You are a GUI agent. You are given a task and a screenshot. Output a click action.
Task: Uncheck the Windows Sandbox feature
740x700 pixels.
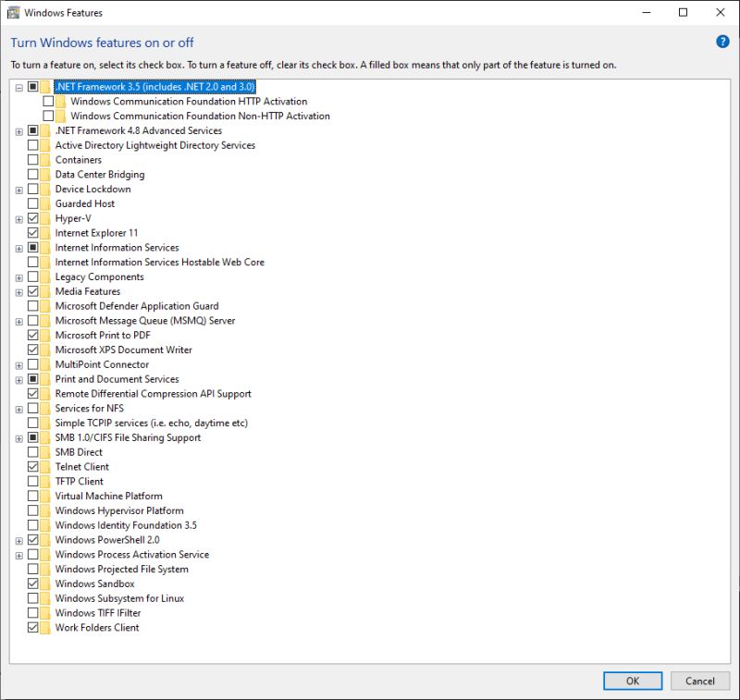[31, 583]
